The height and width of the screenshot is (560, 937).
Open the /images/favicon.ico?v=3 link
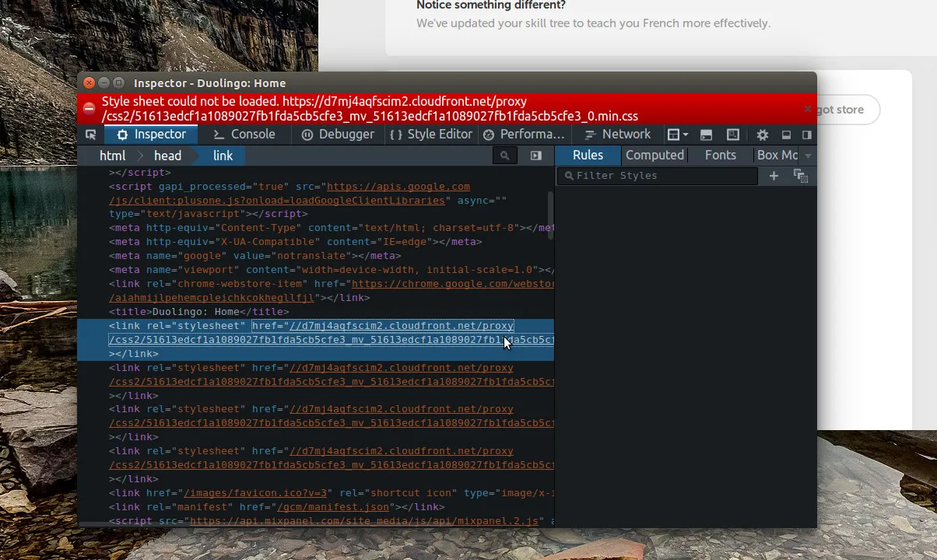pyautogui.click(x=255, y=493)
